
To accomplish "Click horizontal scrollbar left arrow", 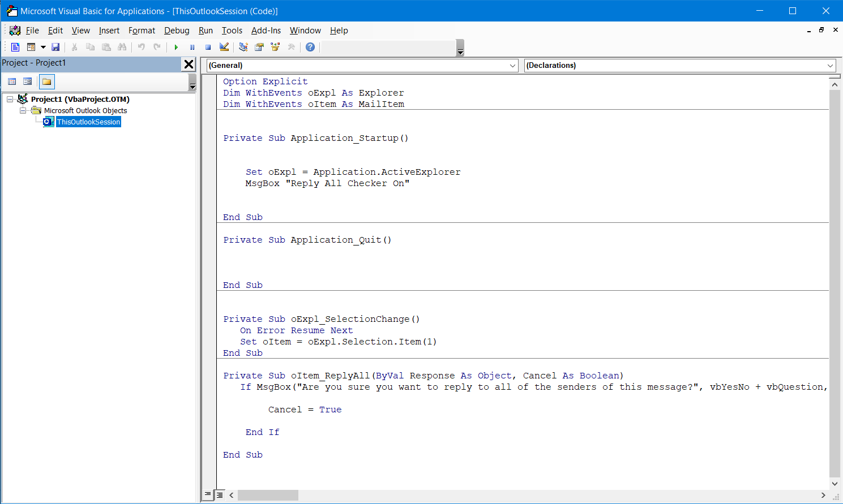I will point(232,495).
